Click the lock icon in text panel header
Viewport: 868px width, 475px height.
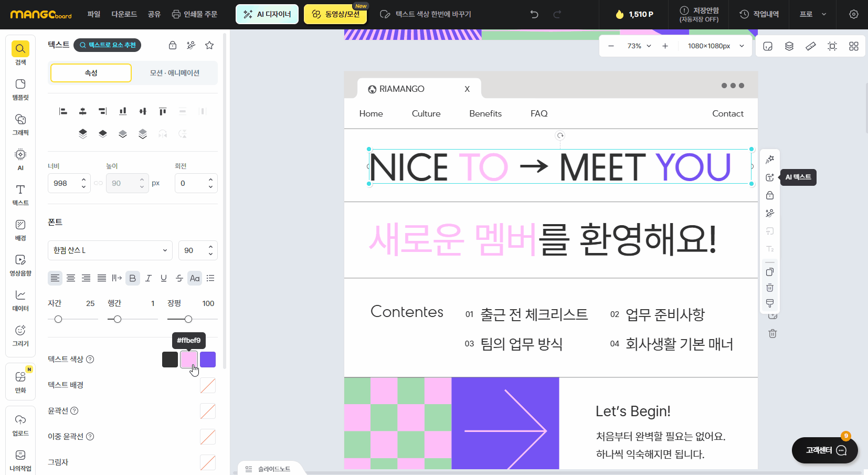point(173,45)
